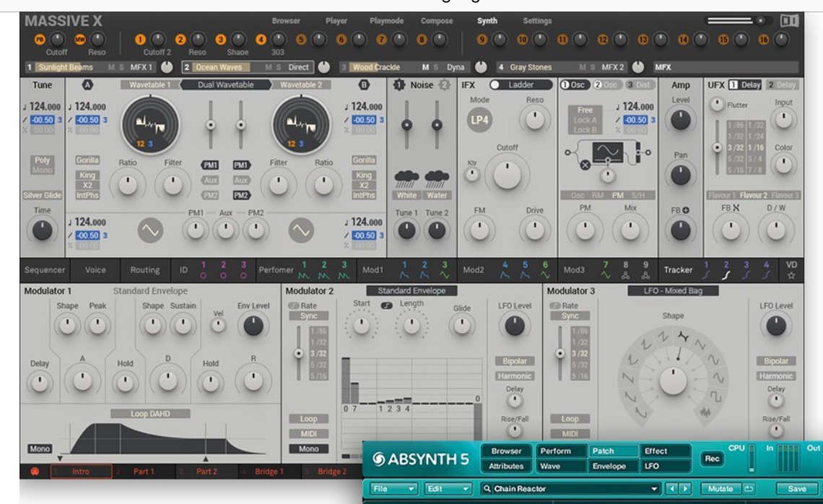The width and height of the screenshot is (823, 504).
Task: Open the Absynth Edit dropdown menu
Action: (x=448, y=489)
